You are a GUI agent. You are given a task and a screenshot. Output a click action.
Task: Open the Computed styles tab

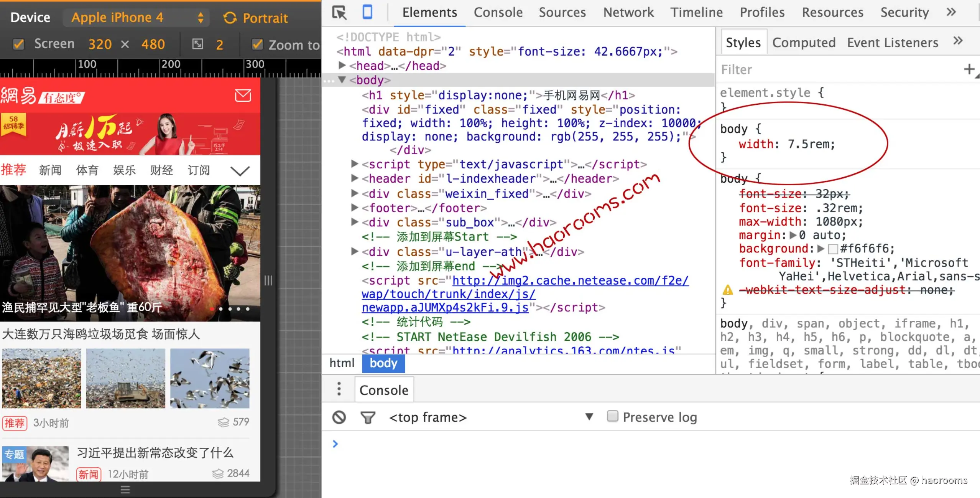point(804,43)
